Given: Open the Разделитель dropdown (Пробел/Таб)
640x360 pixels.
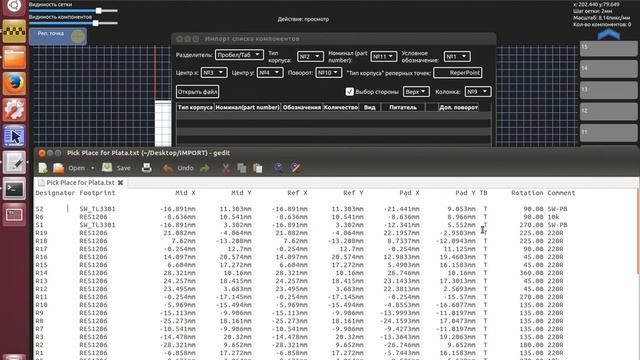Looking at the screenshot, I should pyautogui.click(x=239, y=55).
